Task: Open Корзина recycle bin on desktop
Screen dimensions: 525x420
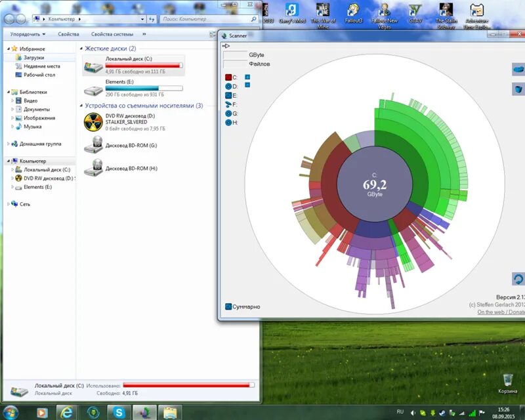Action: point(507,383)
